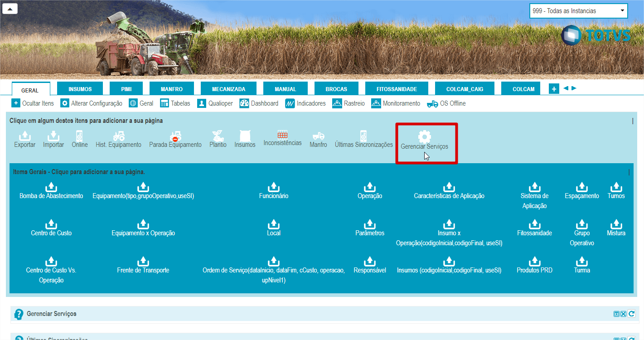Open Indicadores from the toolbar
The image size is (644, 340).
[x=305, y=103]
